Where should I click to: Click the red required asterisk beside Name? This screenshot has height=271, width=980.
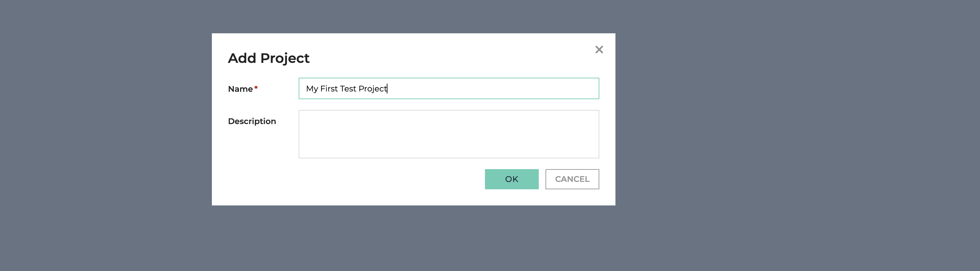[x=256, y=88]
